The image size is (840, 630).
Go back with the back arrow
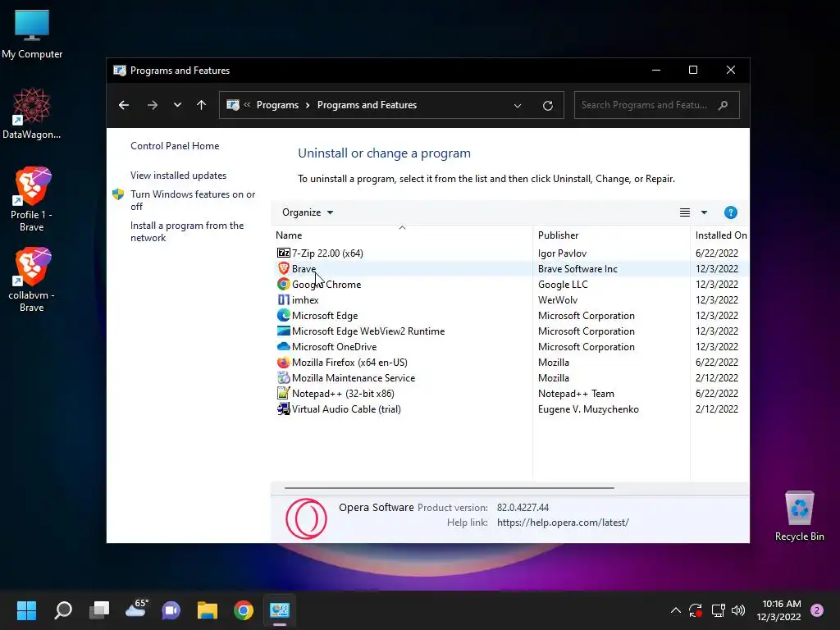click(124, 105)
